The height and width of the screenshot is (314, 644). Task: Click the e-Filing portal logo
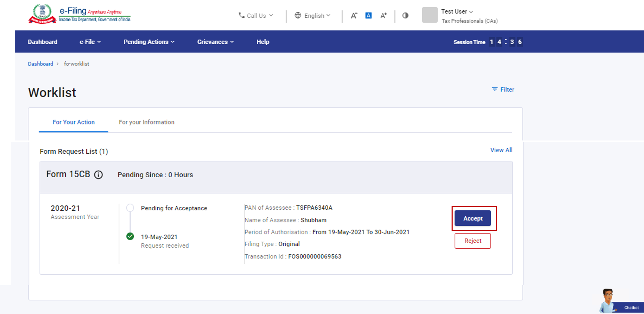[79, 15]
